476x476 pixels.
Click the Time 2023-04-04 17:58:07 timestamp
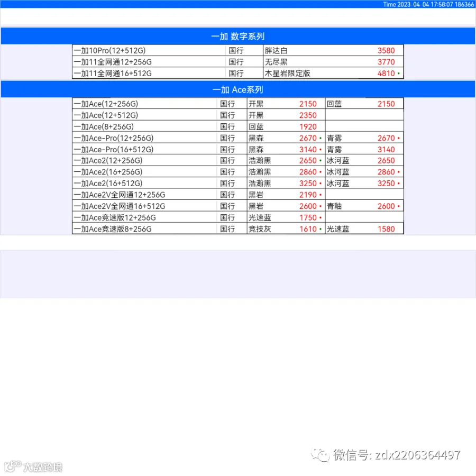(x=428, y=4)
